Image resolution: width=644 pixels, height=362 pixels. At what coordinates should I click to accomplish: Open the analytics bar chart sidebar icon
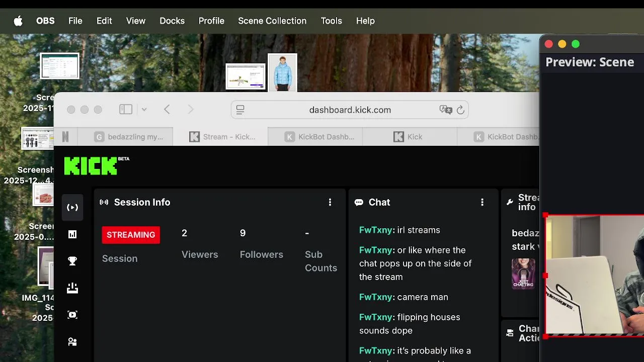[72, 234]
